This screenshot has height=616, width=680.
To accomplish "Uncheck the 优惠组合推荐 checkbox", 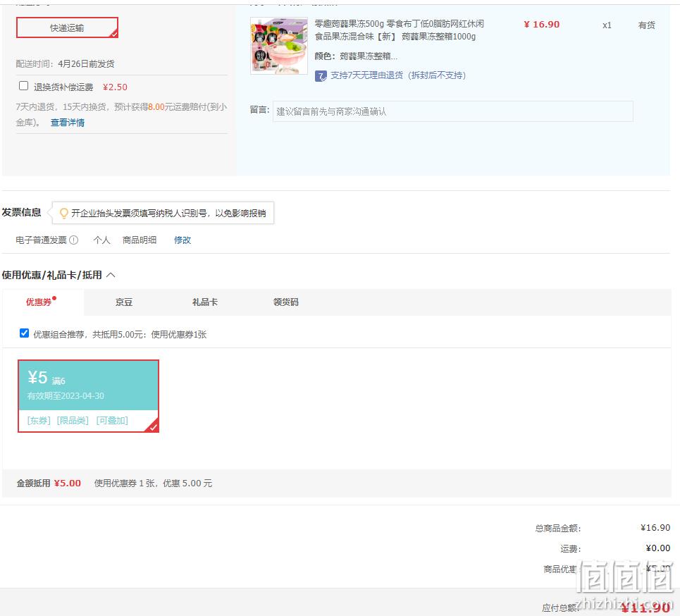I will (24, 333).
